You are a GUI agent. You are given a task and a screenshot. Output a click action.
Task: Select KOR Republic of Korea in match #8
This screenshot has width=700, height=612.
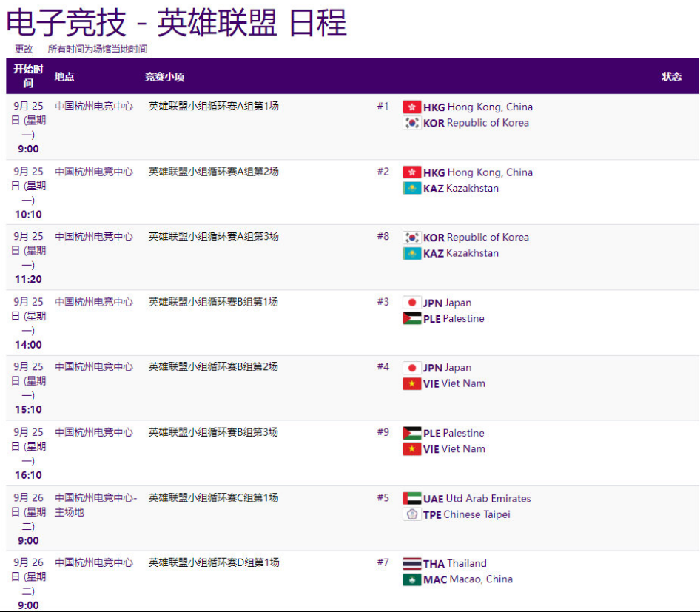pos(476,238)
